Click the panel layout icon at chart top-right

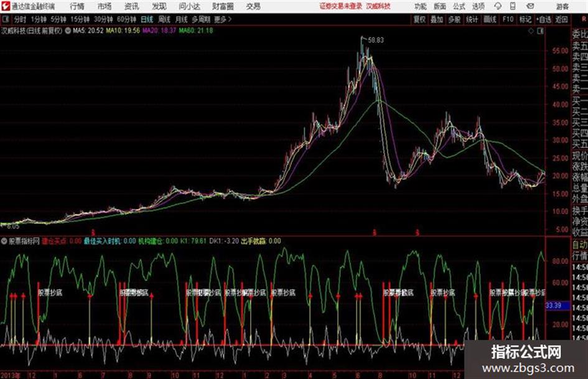[540, 31]
